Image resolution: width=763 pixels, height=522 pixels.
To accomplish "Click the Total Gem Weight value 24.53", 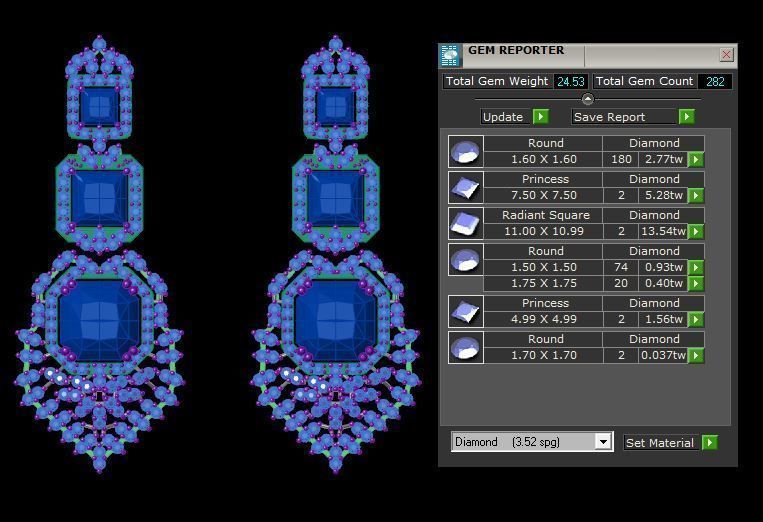I will [x=570, y=81].
